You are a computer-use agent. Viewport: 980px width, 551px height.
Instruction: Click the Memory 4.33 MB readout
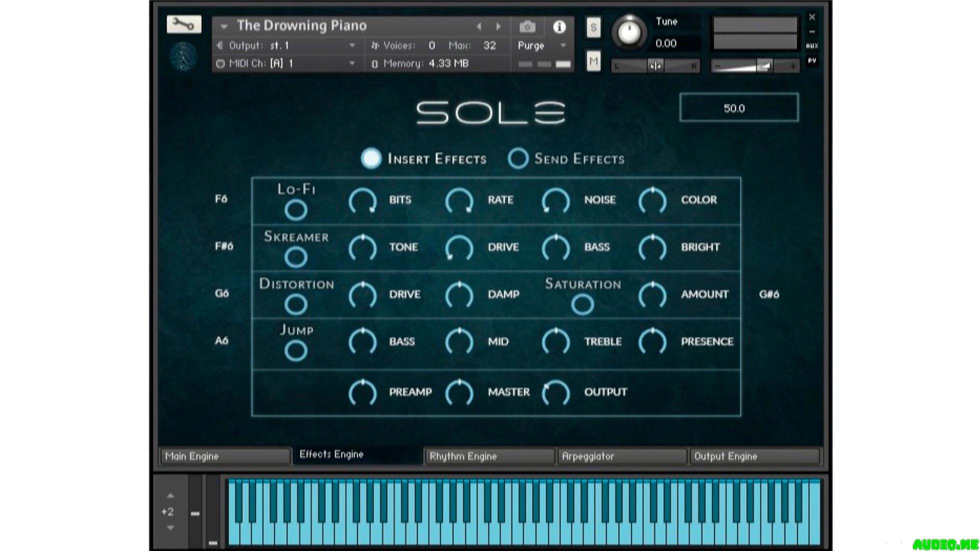(x=420, y=63)
